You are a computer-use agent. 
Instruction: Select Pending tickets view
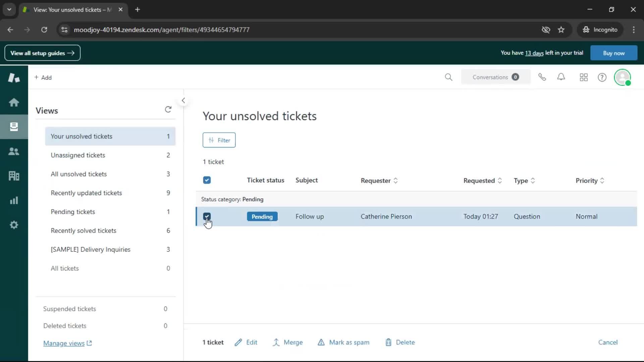click(x=110, y=212)
